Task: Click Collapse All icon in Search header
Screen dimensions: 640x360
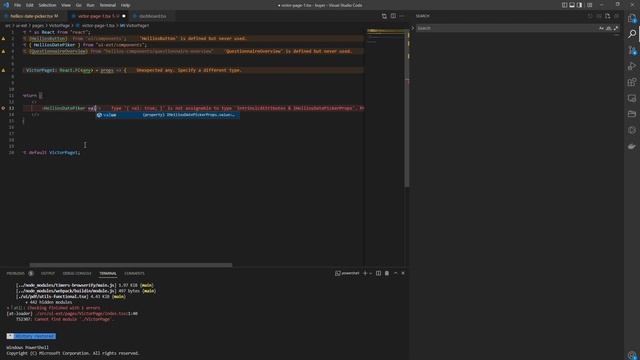Action: click(616, 16)
